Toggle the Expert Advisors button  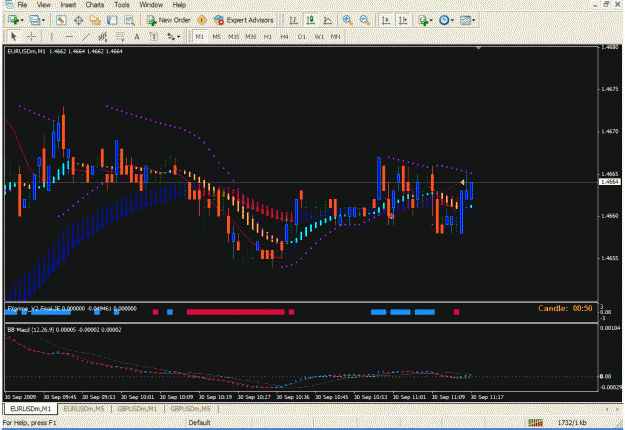click(244, 20)
